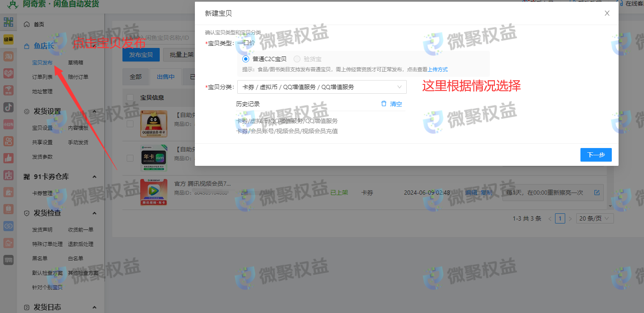The width and height of the screenshot is (644, 313).
Task: Select the yellow 闲鱼 platform icon
Action: pyautogui.click(x=8, y=39)
